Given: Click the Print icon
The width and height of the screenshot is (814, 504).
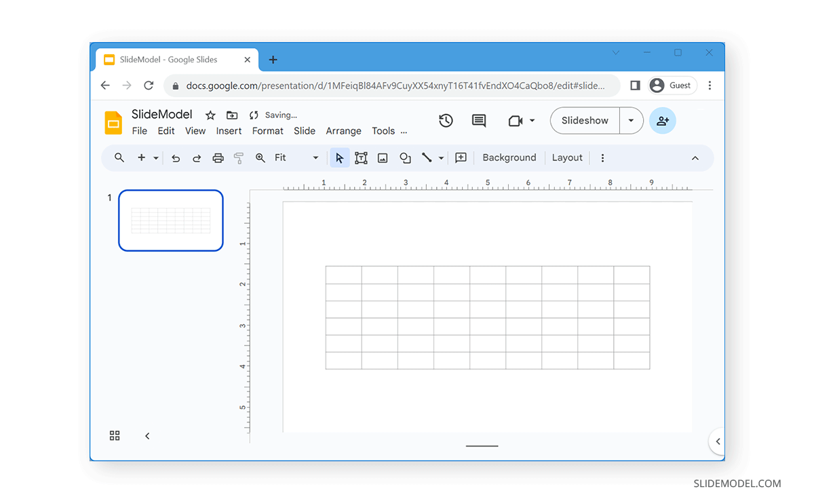Looking at the screenshot, I should pos(218,157).
